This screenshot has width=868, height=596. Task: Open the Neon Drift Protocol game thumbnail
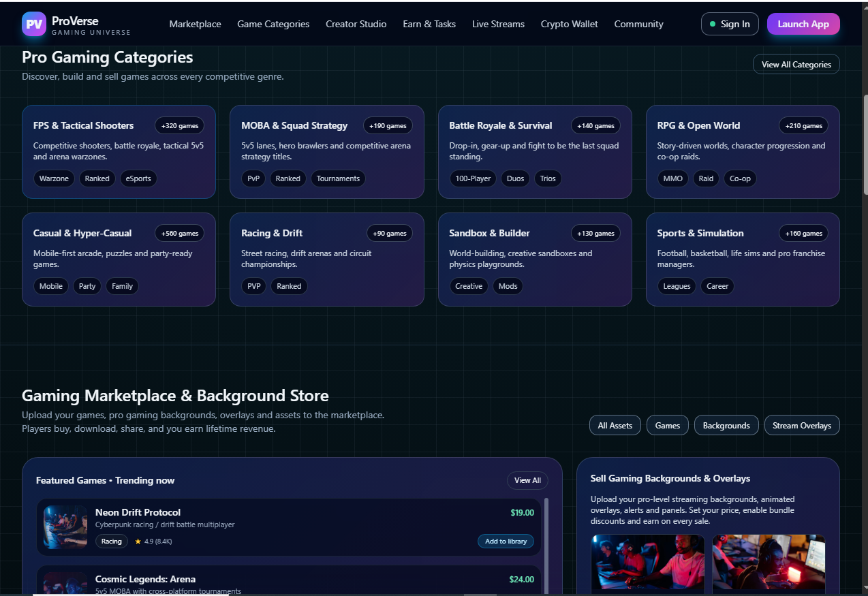coord(65,527)
